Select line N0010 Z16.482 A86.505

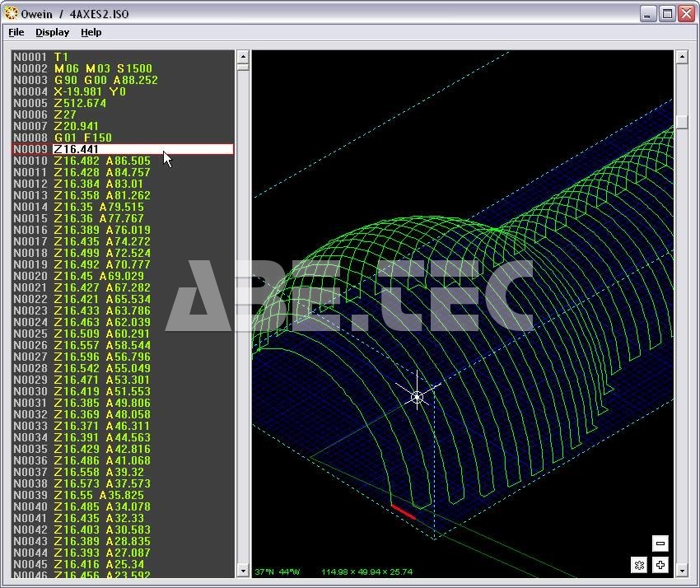point(123,161)
